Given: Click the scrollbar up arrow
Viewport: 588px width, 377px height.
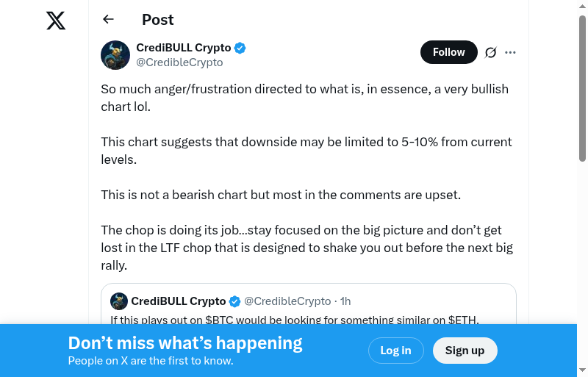Looking at the screenshot, I should tap(582, 7).
